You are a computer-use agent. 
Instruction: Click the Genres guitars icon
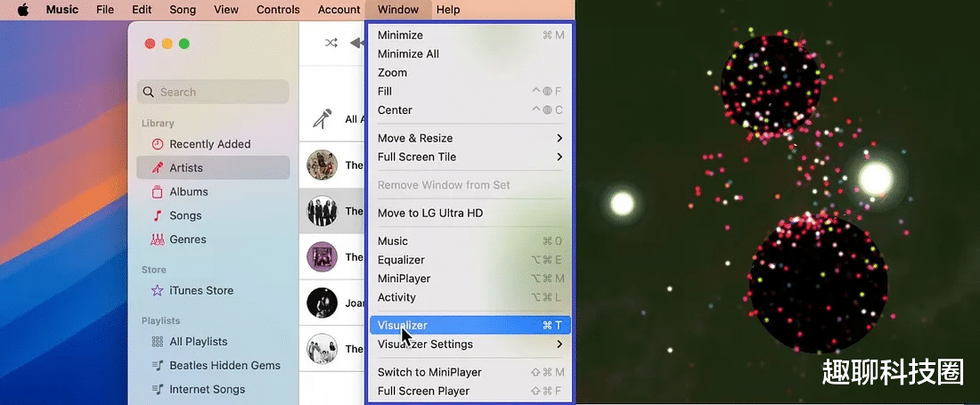click(158, 239)
